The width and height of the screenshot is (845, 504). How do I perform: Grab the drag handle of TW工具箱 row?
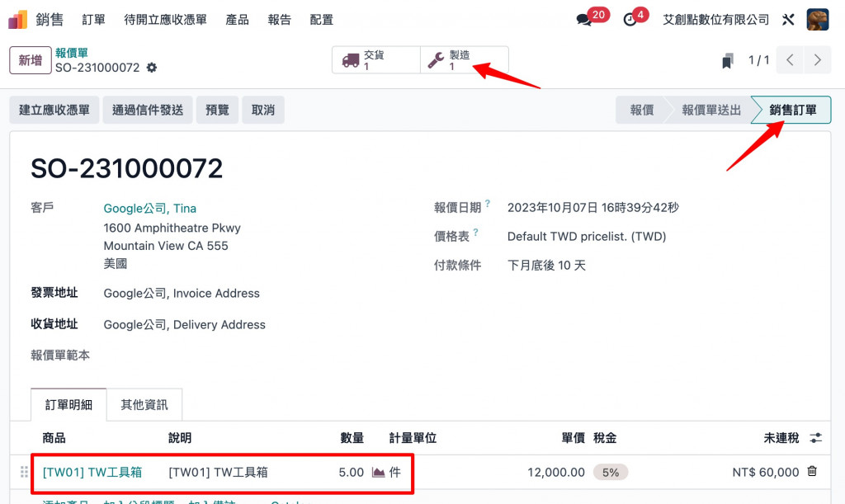tap(24, 472)
